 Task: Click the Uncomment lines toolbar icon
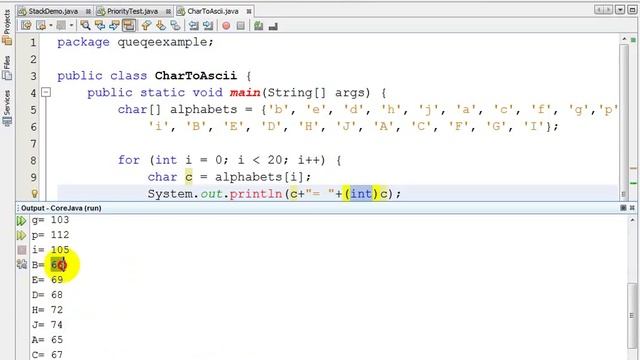[273, 26]
